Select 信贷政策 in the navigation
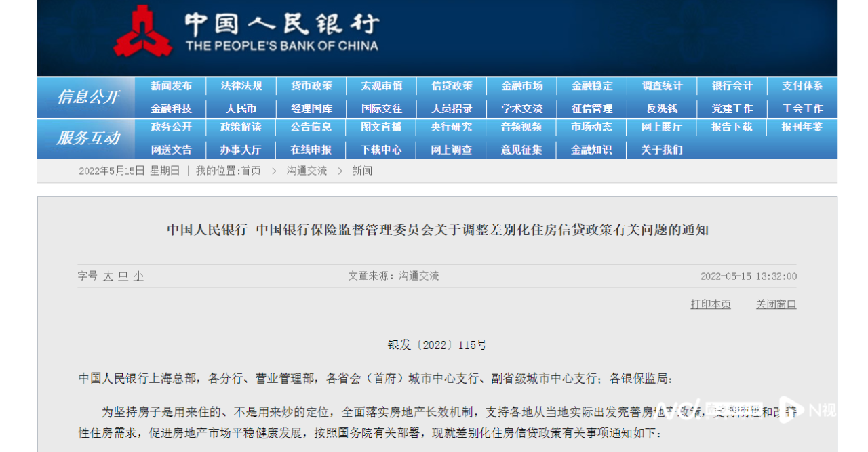This screenshot has height=452, width=868. tap(452, 86)
